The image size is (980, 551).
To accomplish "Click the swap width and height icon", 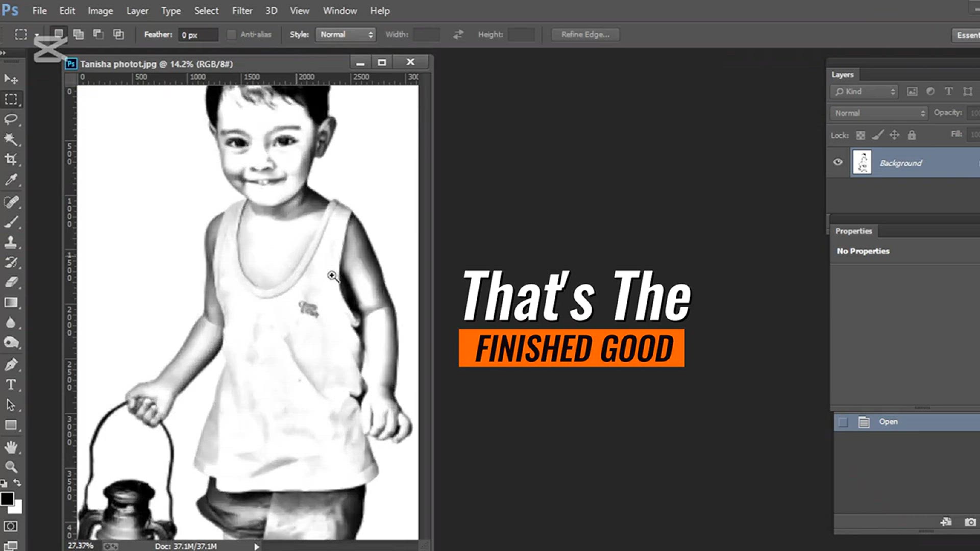I will pos(458,34).
